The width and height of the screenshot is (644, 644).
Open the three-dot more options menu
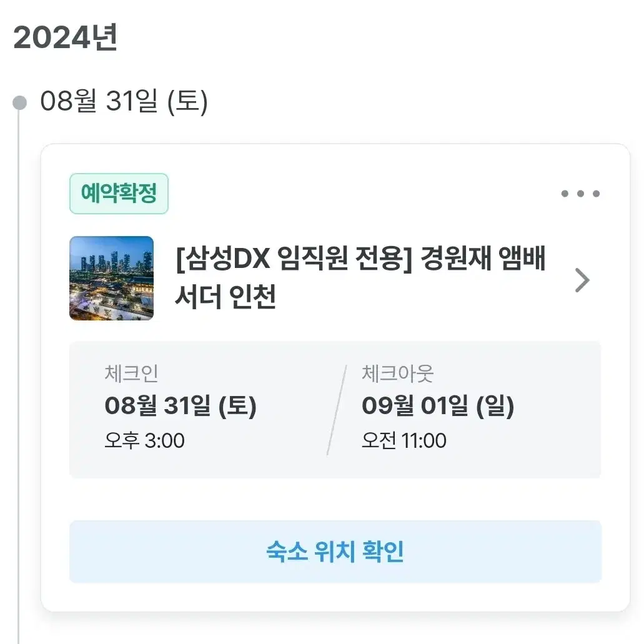coord(580,194)
